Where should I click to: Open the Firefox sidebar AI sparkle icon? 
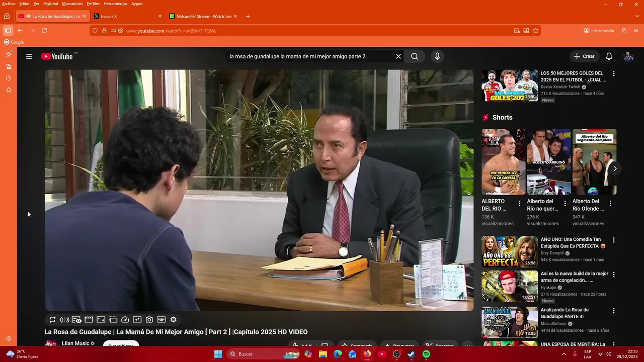click(x=9, y=54)
